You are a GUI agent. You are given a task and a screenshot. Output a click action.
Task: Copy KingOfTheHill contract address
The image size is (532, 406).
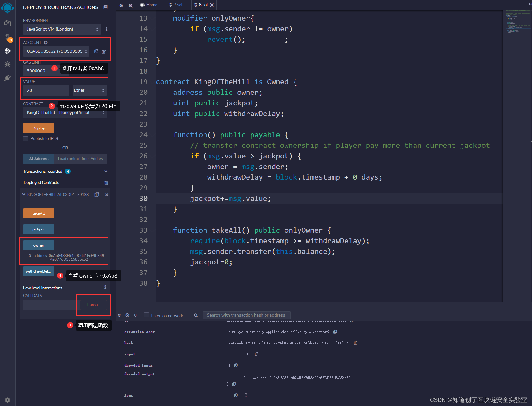(x=97, y=195)
